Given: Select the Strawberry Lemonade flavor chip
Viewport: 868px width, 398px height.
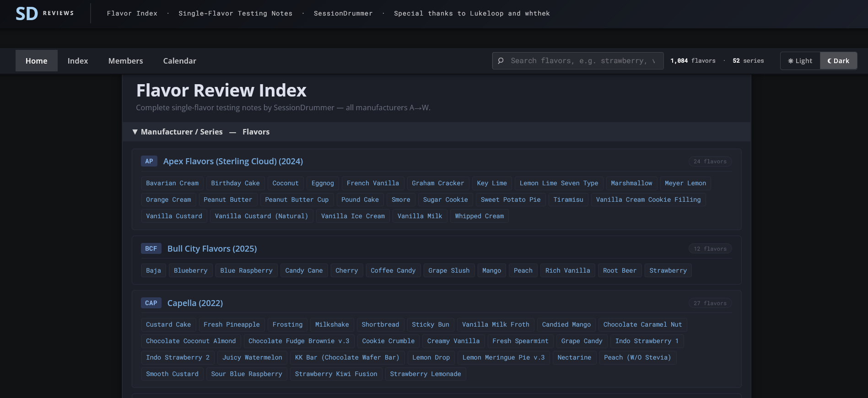Looking at the screenshot, I should 425,374.
